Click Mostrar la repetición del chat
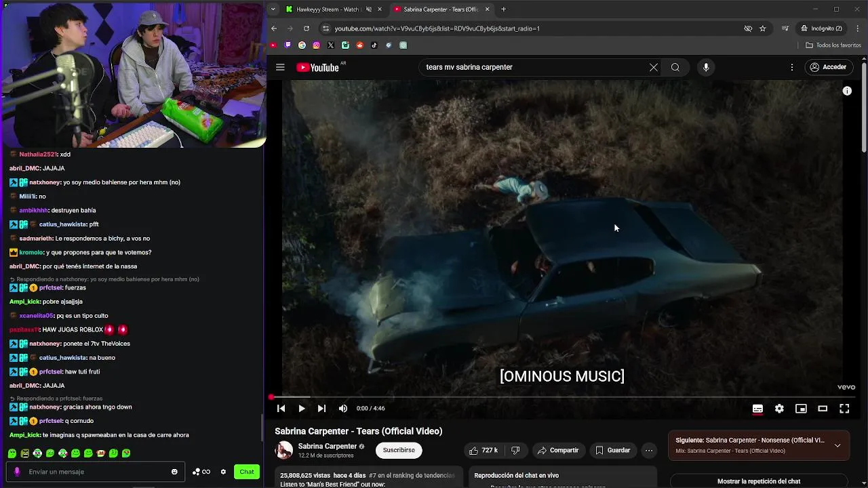 click(759, 481)
